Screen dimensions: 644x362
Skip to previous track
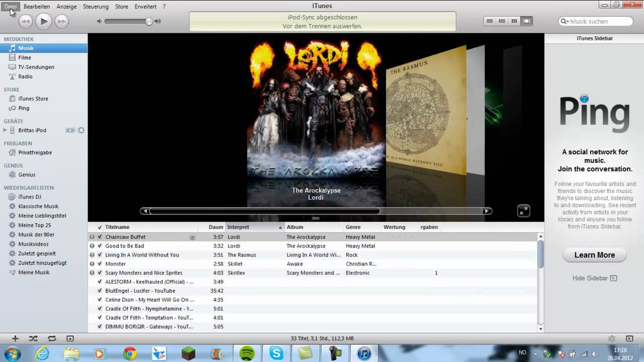pyautogui.click(x=26, y=21)
